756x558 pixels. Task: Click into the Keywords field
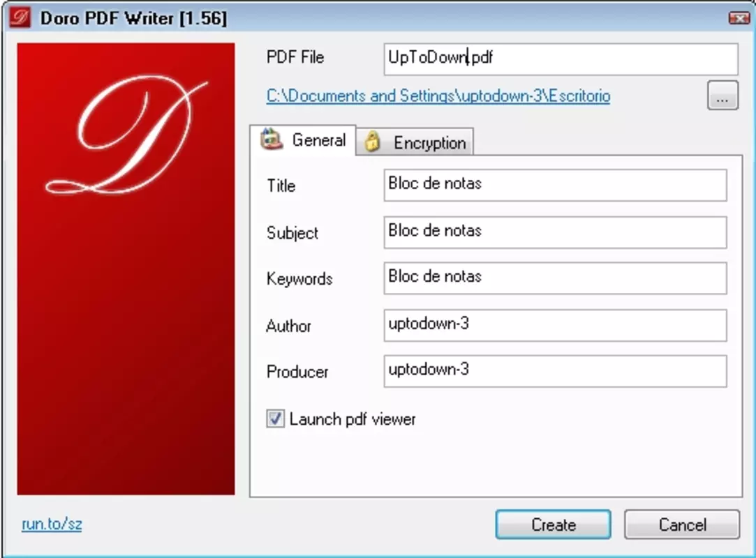[x=555, y=278]
